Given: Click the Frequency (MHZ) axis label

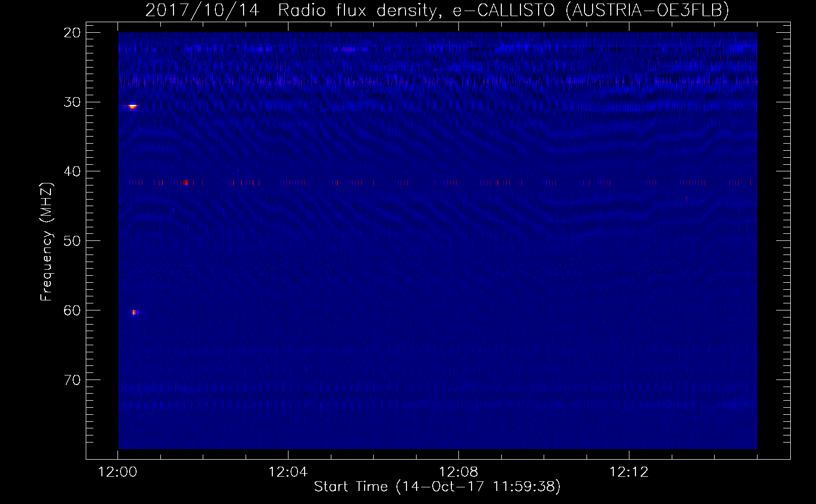Looking at the screenshot, I should [46, 242].
